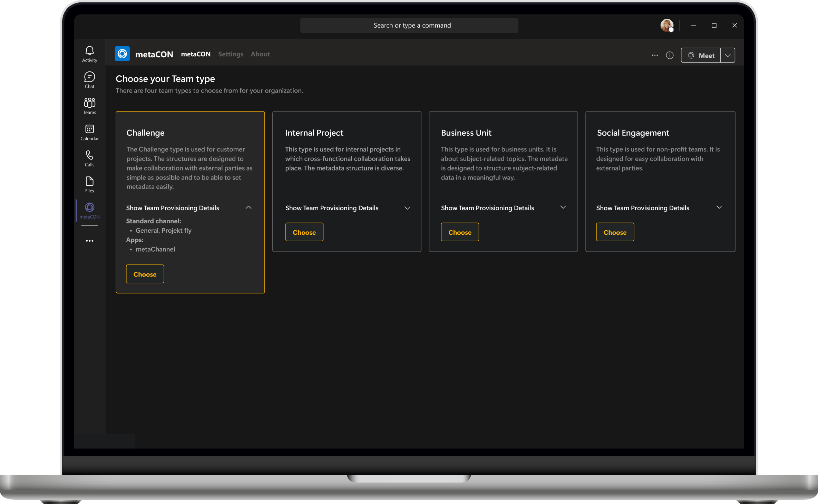Click 'General, Projekt fly' channel entry
Image resolution: width=818 pixels, height=504 pixels.
click(x=163, y=231)
